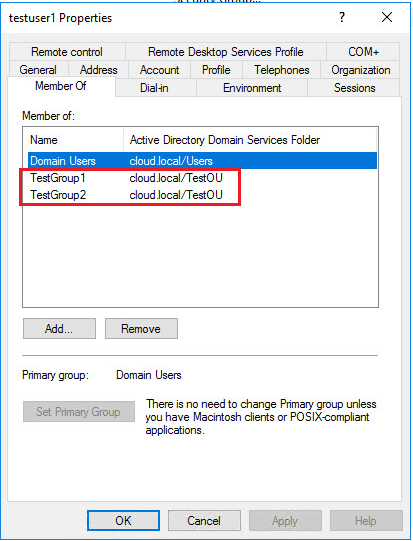Click the cloud.local/Users folder cell
The width and height of the screenshot is (413, 541).
tap(171, 161)
